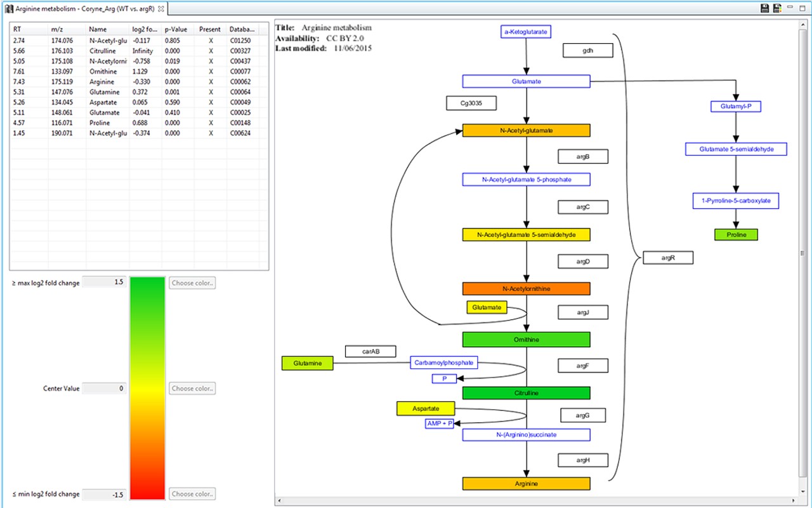Export pathway with fold-change coloring via colored save icon

tap(776, 8)
